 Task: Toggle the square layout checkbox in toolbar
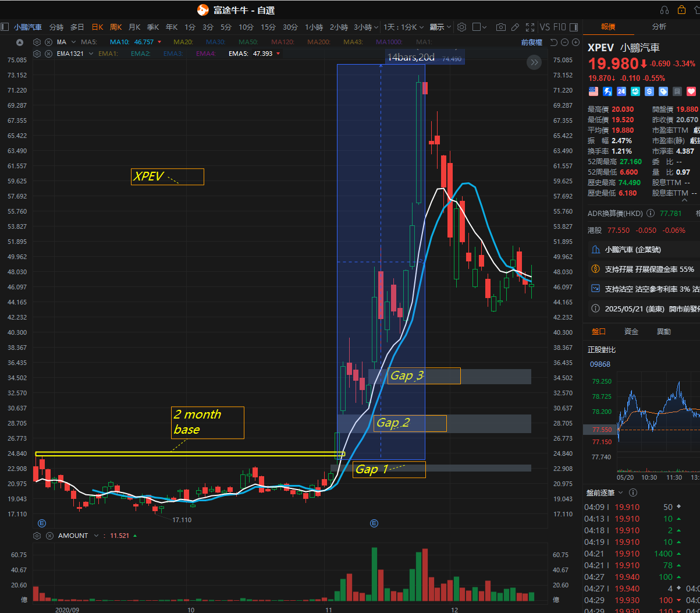[x=477, y=27]
